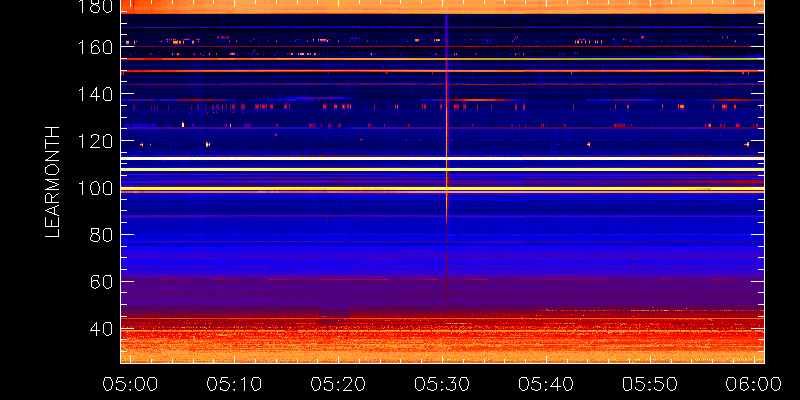Click the 40 frequency axis label

[x=102, y=329]
